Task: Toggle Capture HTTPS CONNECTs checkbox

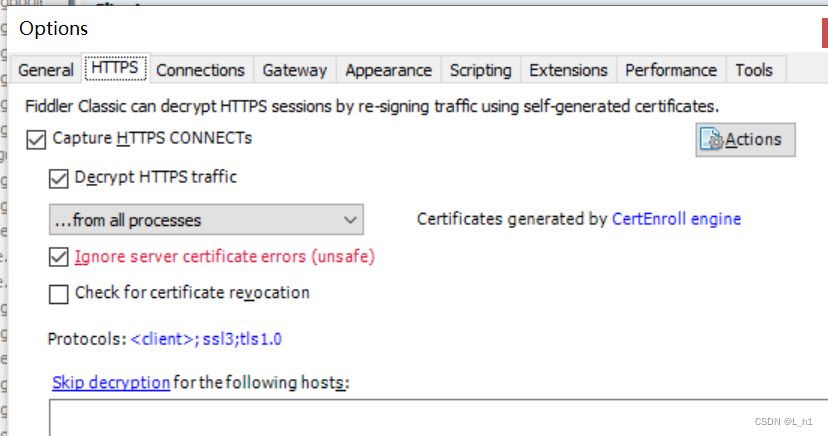Action: pos(36,140)
